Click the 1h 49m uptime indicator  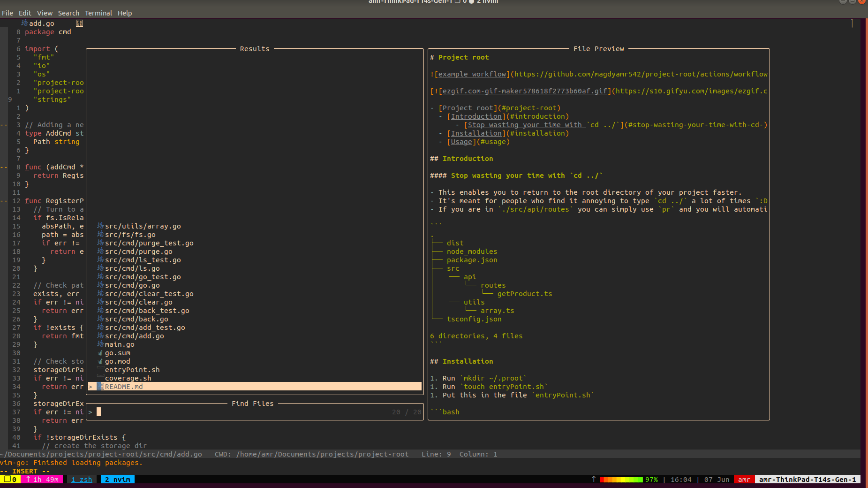pyautogui.click(x=42, y=480)
